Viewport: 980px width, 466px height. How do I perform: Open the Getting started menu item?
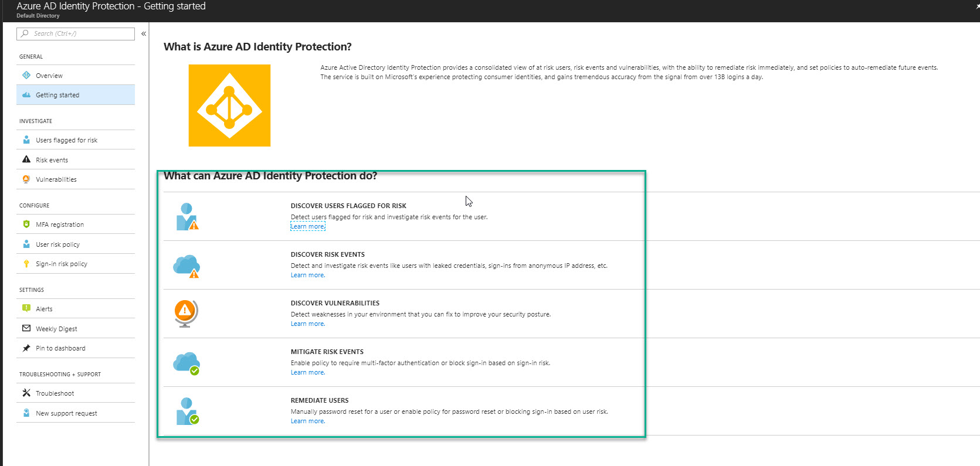57,95
